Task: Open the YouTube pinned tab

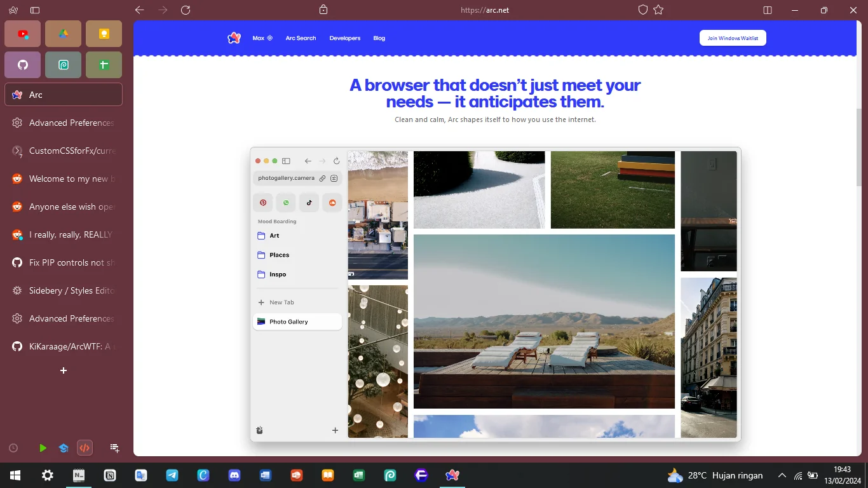Action: [22, 33]
